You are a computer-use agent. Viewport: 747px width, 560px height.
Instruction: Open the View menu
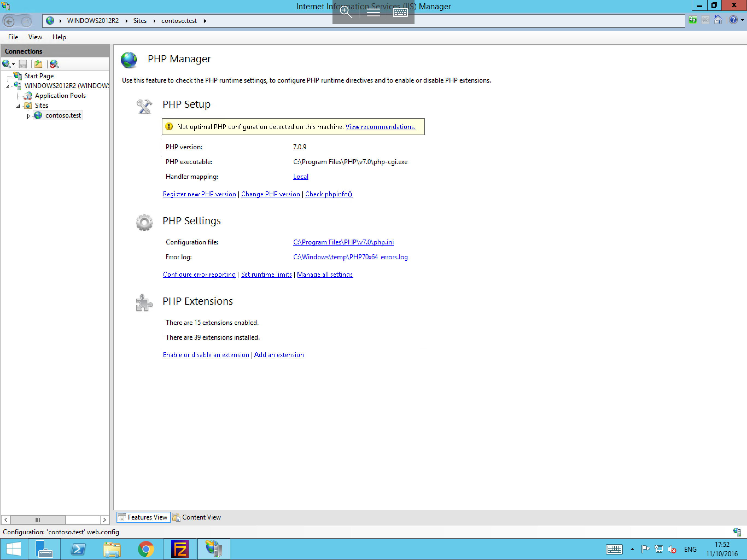point(35,37)
